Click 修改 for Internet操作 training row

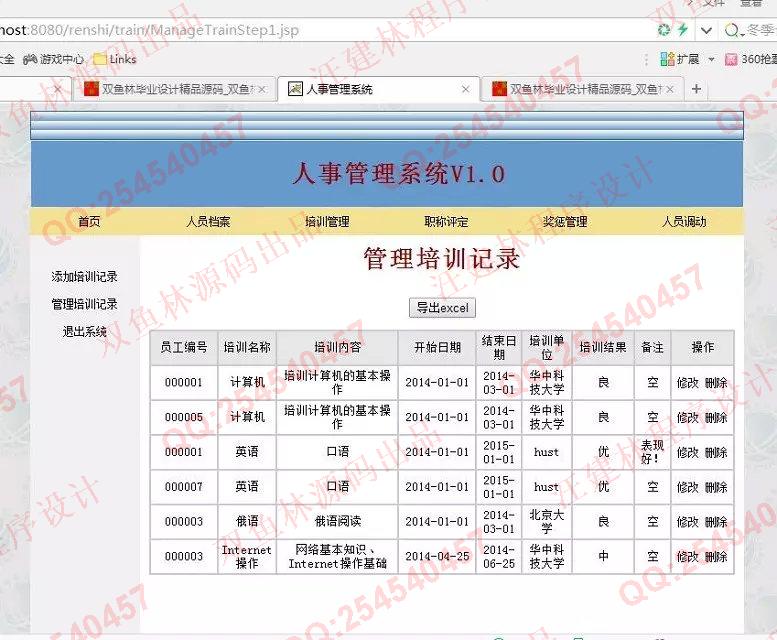click(x=687, y=557)
